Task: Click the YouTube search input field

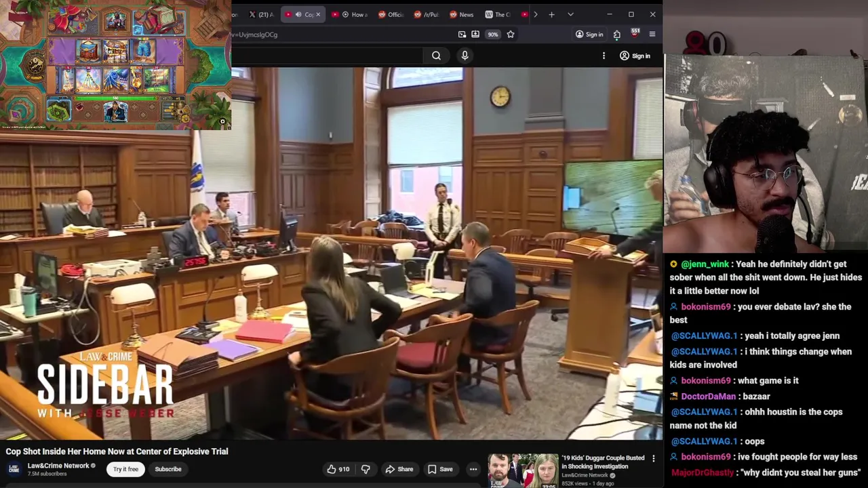Action: coord(325,56)
